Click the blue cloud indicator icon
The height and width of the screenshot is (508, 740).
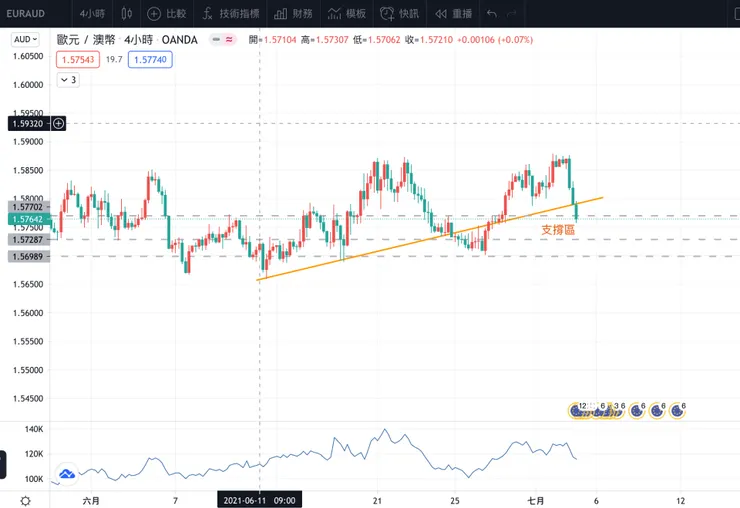click(x=67, y=474)
